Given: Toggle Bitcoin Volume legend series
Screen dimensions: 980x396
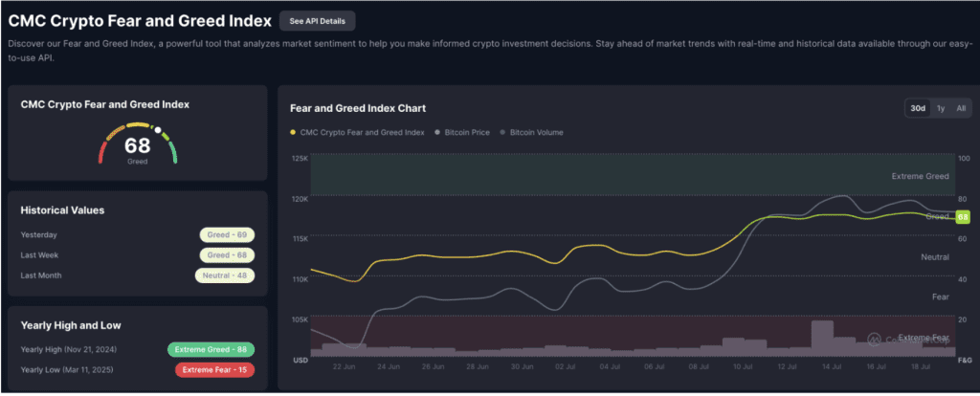Looking at the screenshot, I should tap(532, 132).
